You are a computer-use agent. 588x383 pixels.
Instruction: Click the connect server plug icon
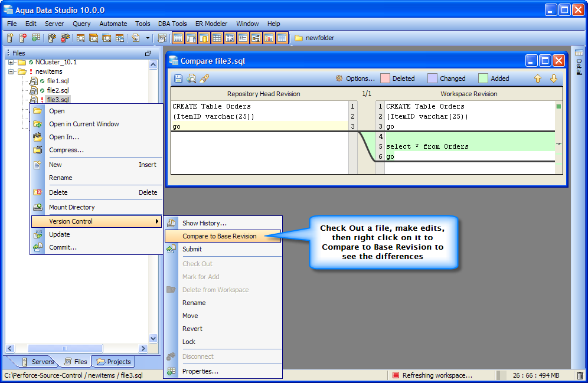point(52,38)
